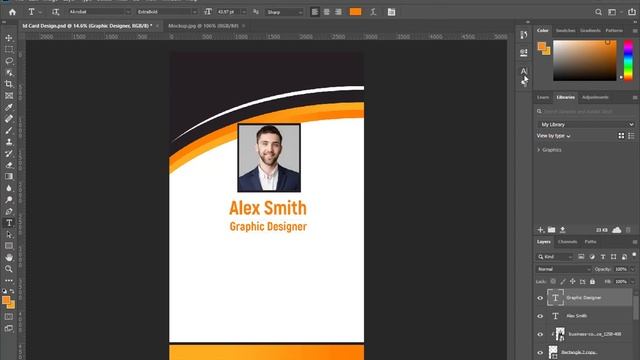Switch to the Patterns tab
The width and height of the screenshot is (640, 360).
[614, 31]
